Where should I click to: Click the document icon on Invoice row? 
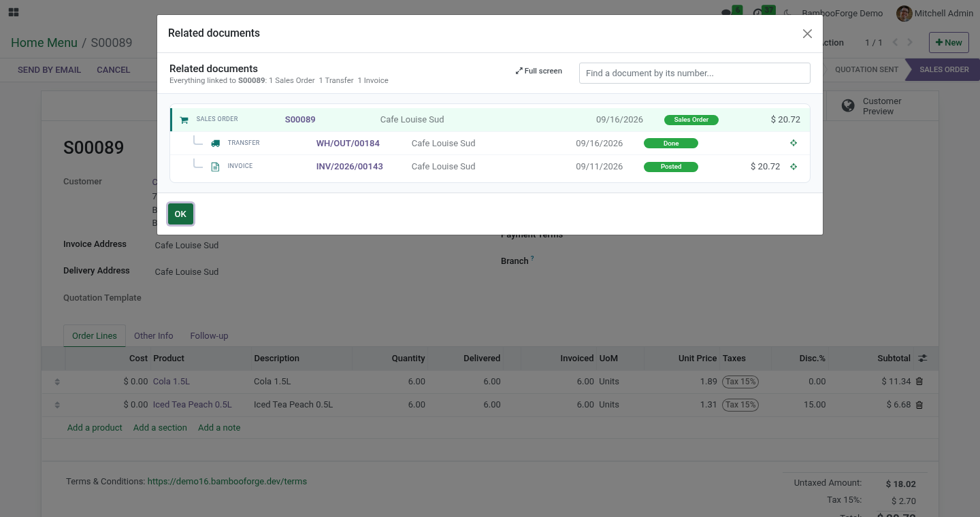point(215,167)
